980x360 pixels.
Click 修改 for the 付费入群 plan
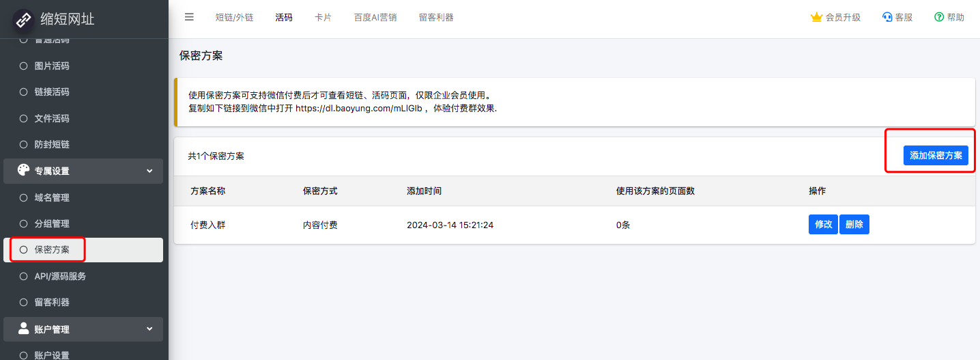[x=823, y=225]
